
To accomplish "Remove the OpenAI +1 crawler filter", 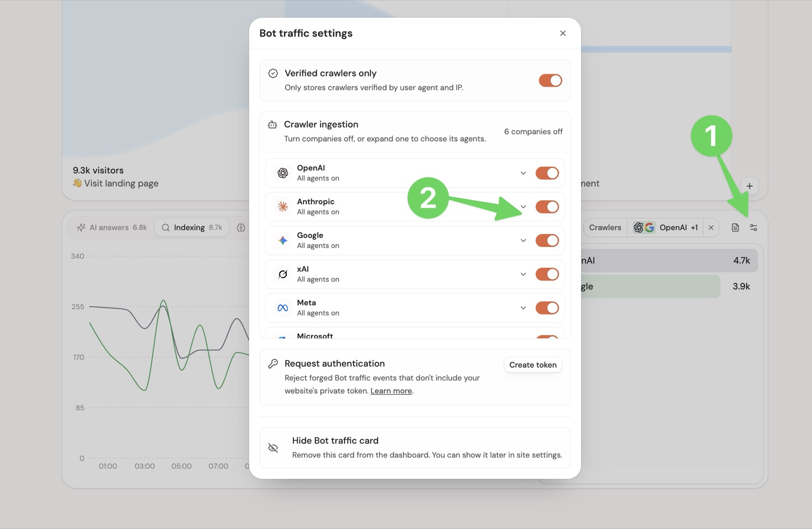I will (x=711, y=228).
